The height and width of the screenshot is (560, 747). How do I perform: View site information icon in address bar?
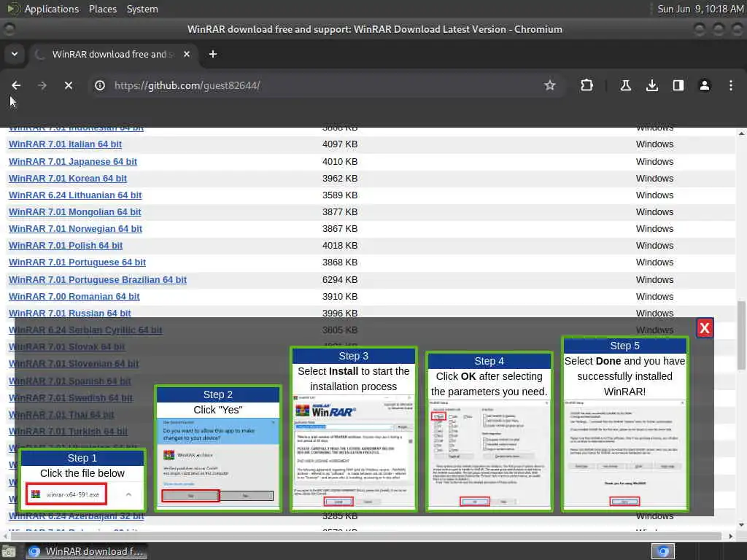[x=100, y=85]
